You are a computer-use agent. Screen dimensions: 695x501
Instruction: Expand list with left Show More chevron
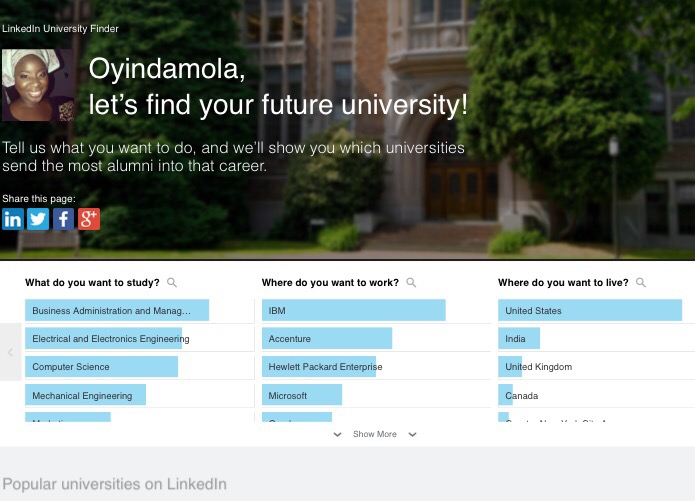337,435
